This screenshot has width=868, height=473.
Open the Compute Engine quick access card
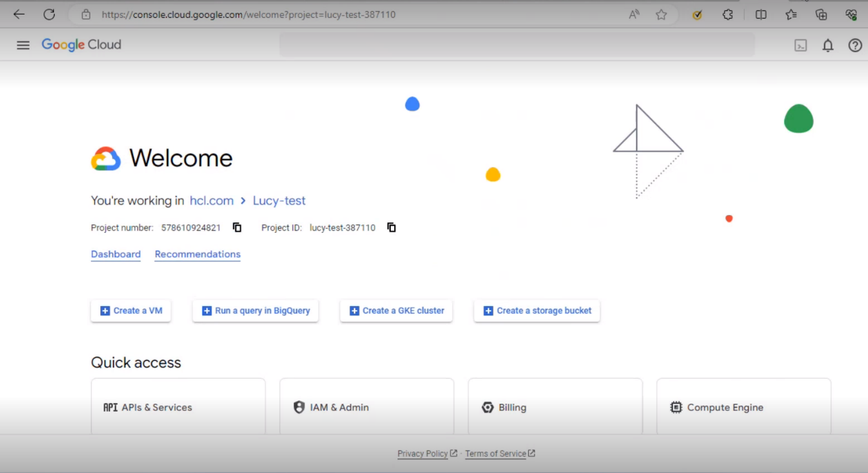point(743,406)
